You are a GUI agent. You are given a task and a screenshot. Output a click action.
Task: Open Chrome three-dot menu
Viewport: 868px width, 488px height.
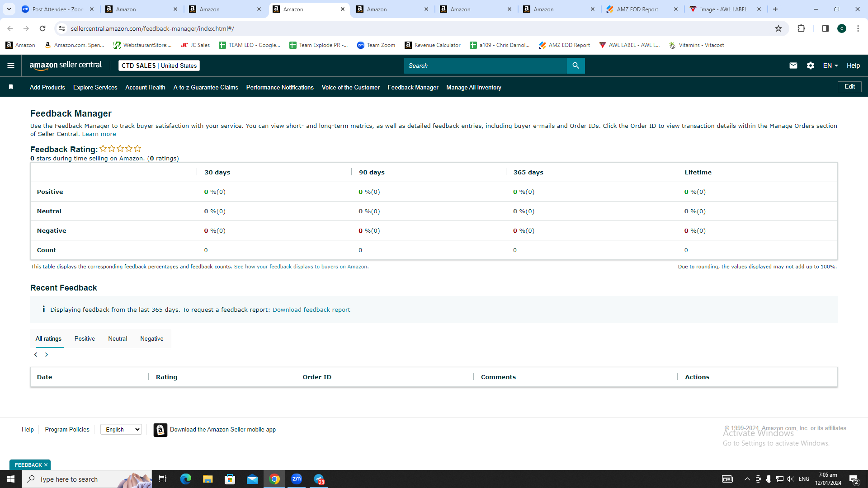coord(858,28)
